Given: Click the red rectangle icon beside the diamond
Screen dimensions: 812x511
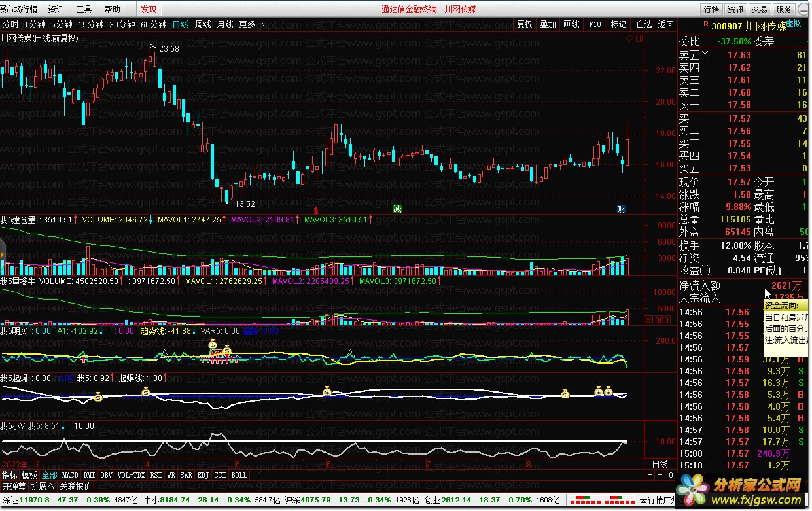Looking at the screenshot, I should (639, 38).
